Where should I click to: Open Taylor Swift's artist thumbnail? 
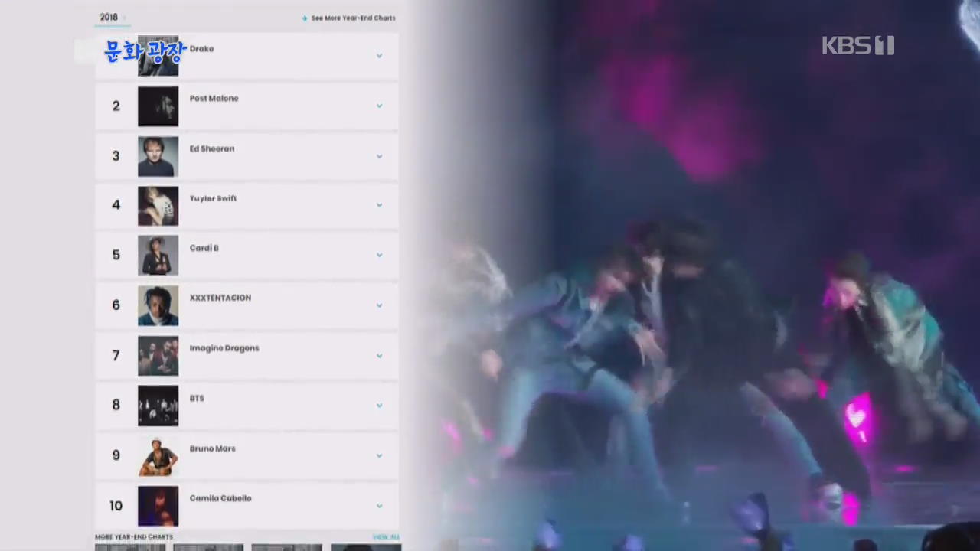[158, 206]
